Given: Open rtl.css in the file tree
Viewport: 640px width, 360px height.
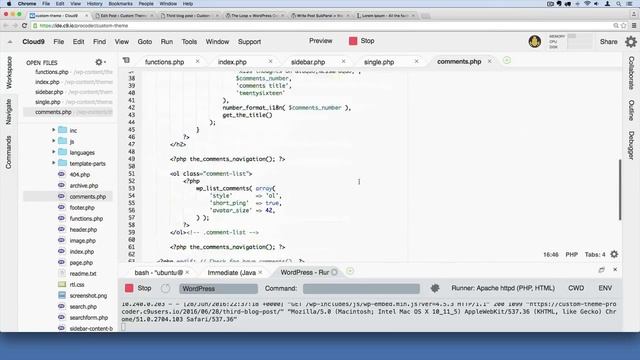Looking at the screenshot, I should coord(77,284).
